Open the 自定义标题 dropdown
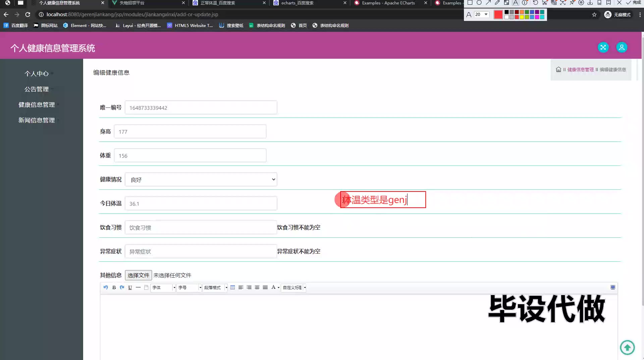Image resolution: width=644 pixels, height=360 pixels. tap(294, 287)
